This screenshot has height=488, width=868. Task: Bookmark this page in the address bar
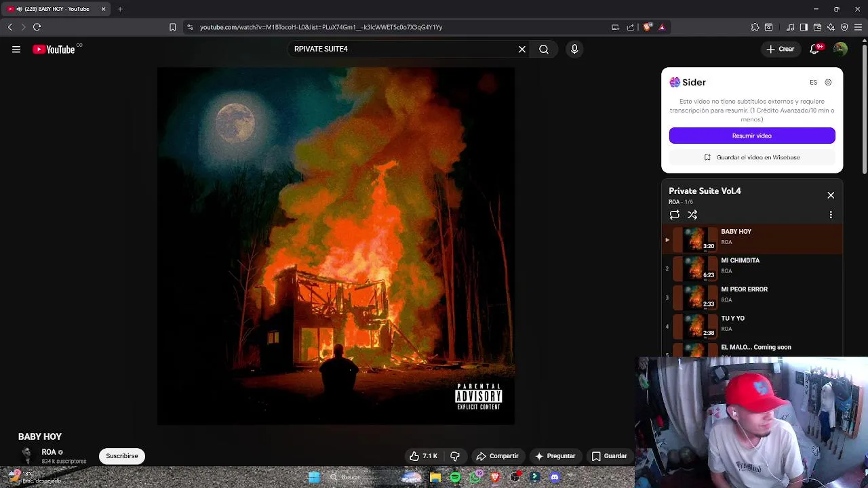pyautogui.click(x=172, y=27)
